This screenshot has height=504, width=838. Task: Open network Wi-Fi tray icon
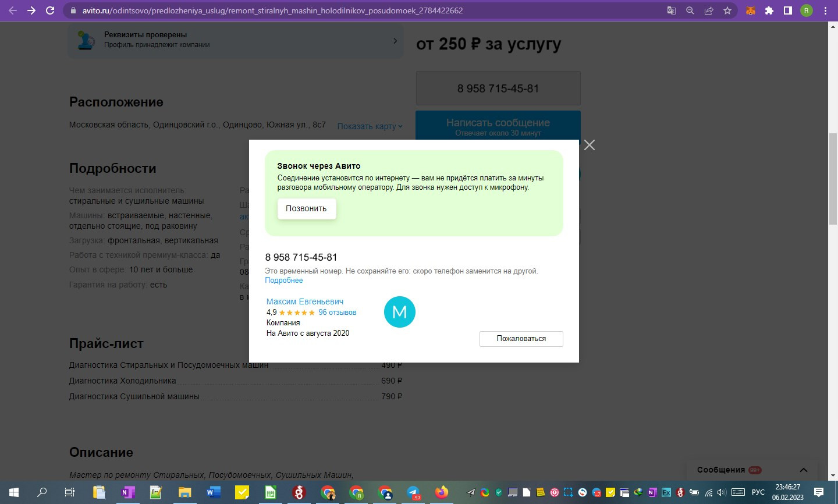709,492
